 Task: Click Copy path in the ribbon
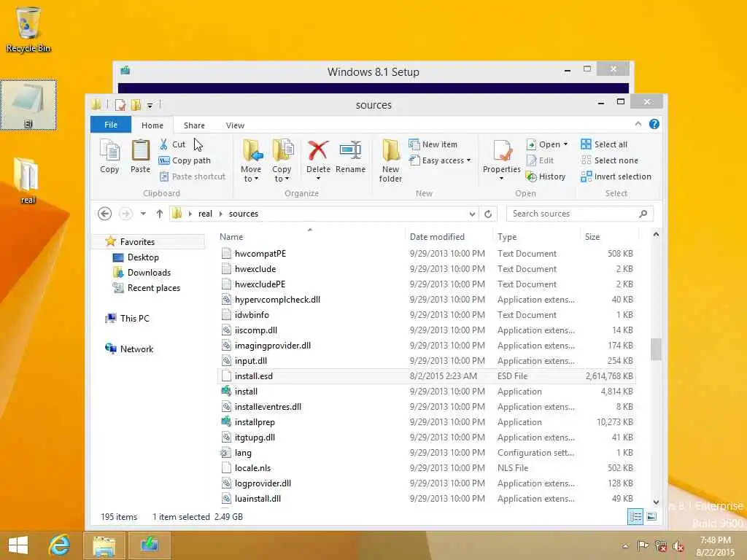[x=185, y=160]
